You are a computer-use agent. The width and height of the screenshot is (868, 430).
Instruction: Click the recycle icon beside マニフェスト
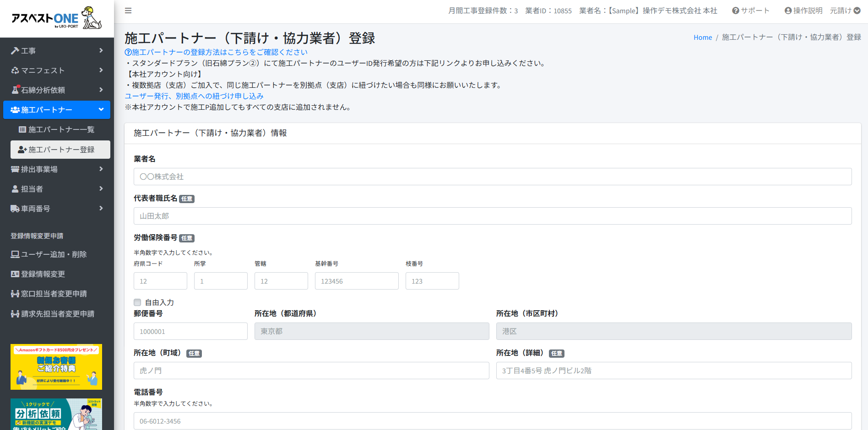[x=15, y=70]
